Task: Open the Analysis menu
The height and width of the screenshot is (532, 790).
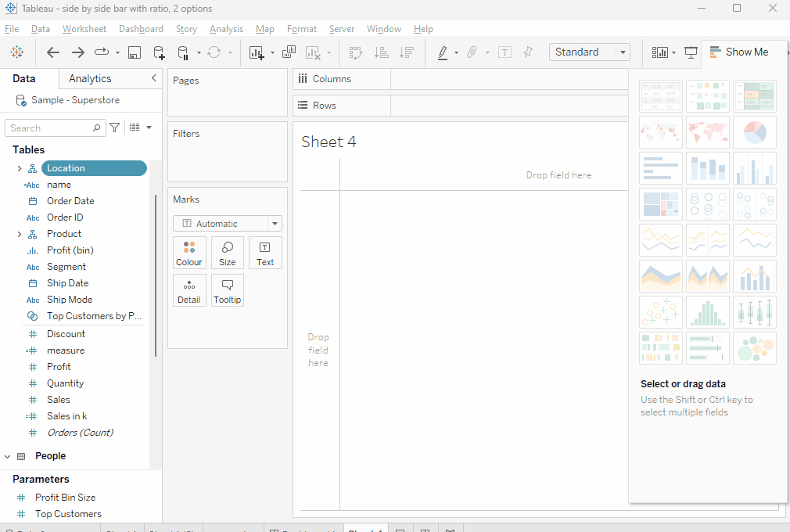Action: (226, 29)
